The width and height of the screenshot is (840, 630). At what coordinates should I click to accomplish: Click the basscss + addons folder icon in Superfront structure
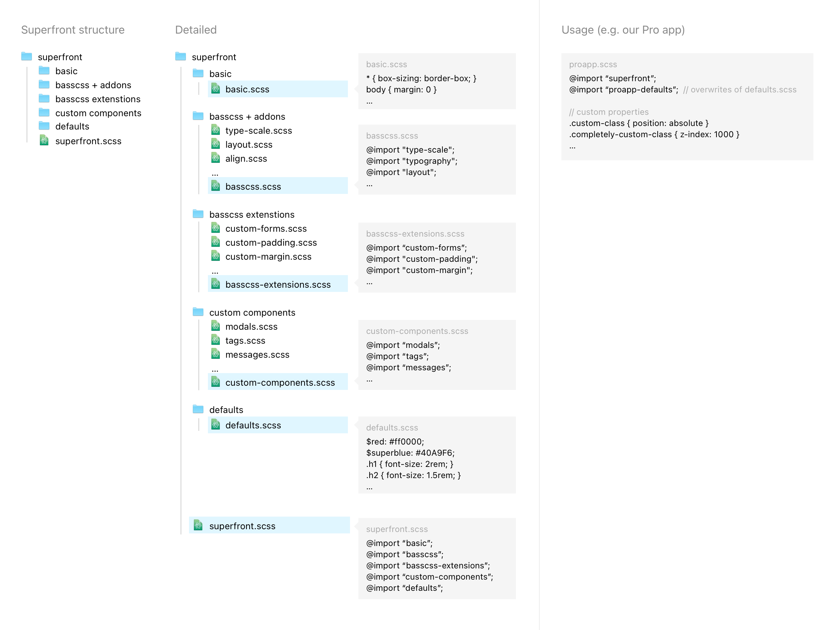pyautogui.click(x=44, y=85)
